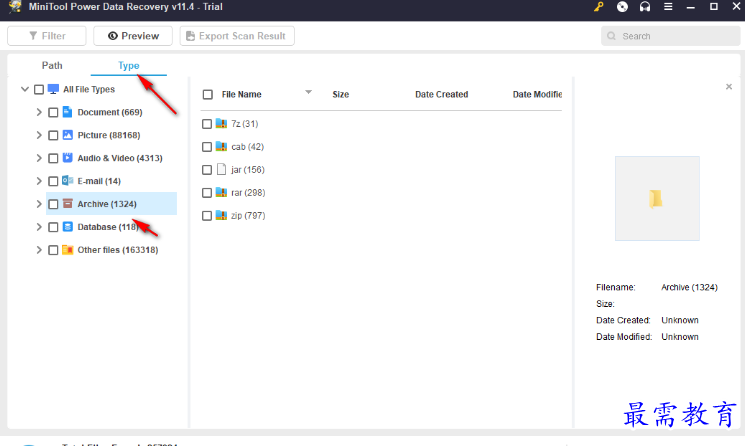Expand the Audio & Video tree node

39,158
